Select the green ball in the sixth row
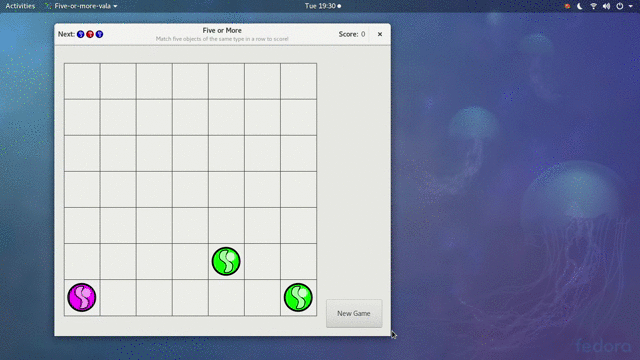Viewport: 640px width, 360px height. [226, 261]
